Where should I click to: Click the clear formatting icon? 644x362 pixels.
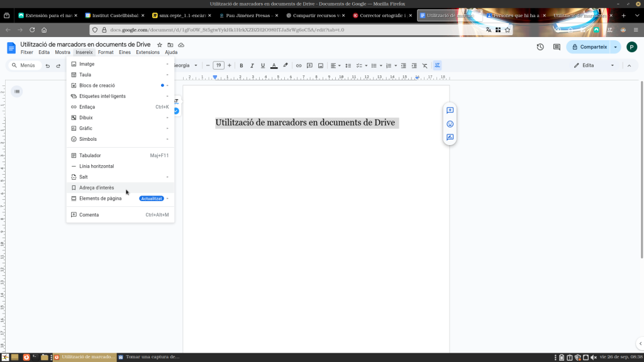tap(425, 65)
